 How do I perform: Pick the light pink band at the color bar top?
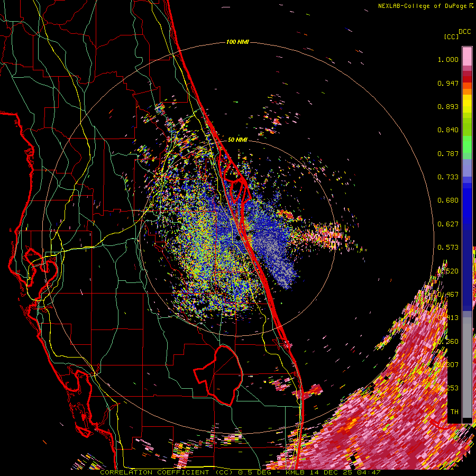[x=467, y=56]
